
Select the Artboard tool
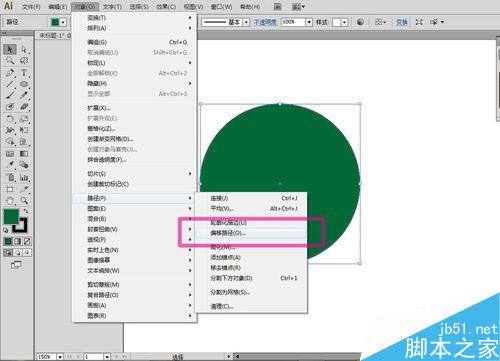10,189
